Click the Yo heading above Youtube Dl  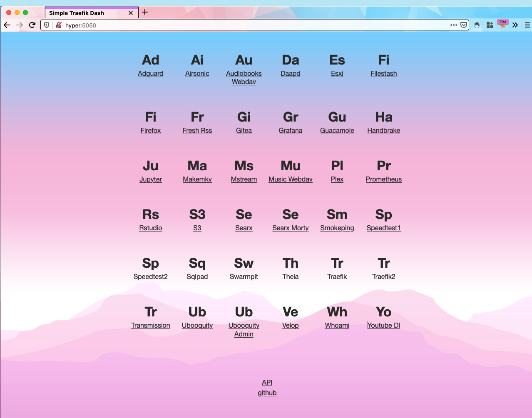click(384, 312)
